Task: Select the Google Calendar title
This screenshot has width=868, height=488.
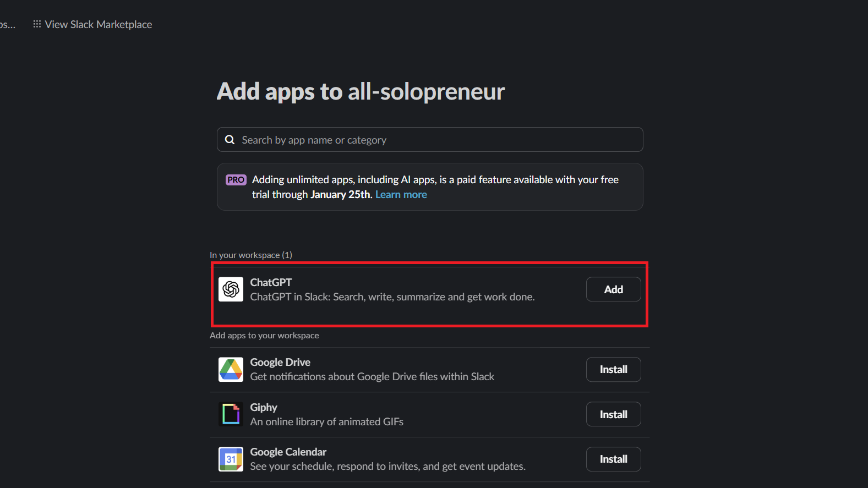Action: pyautogui.click(x=288, y=452)
